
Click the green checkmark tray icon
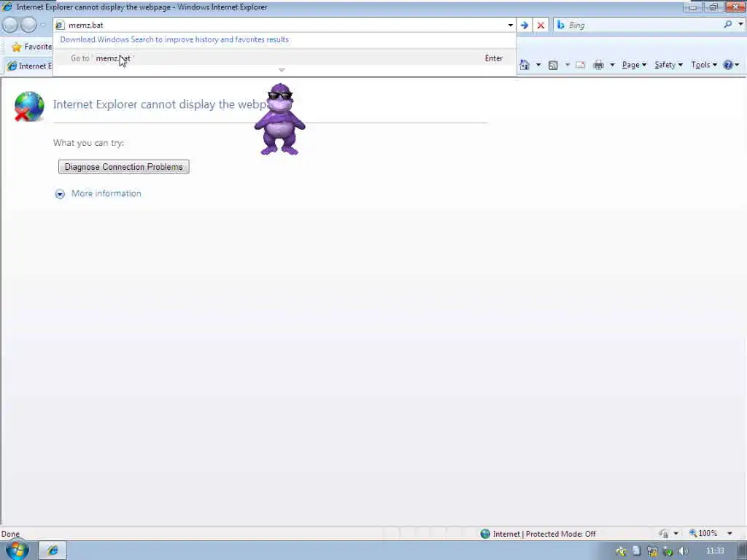(668, 552)
